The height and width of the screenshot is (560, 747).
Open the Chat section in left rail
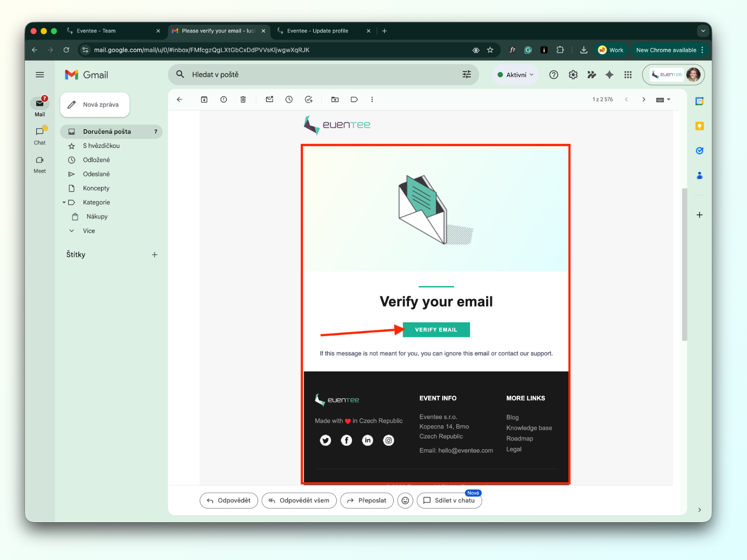pos(40,135)
